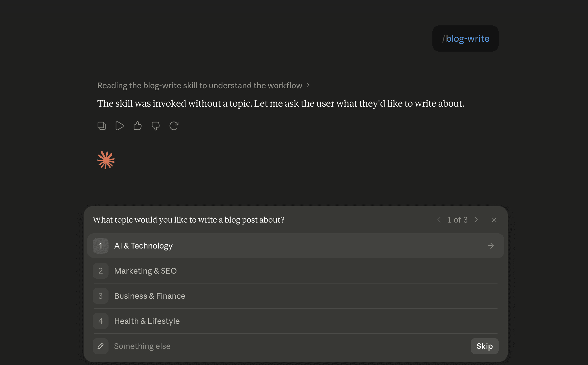Choose the Business & Finance option

point(295,296)
